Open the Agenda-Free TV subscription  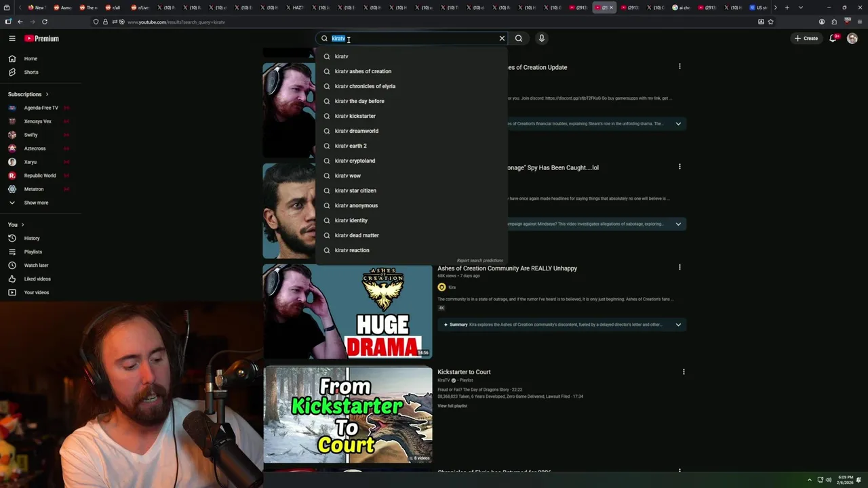pos(41,108)
